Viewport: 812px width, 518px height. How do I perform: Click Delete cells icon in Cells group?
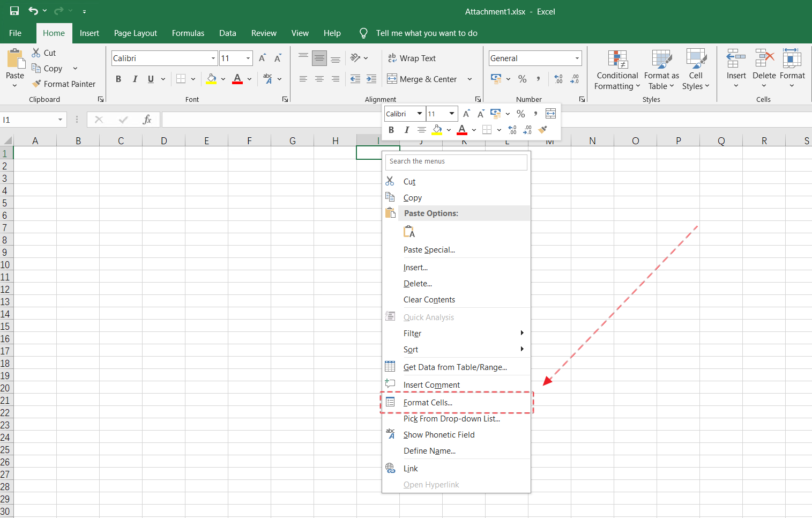pyautogui.click(x=764, y=58)
